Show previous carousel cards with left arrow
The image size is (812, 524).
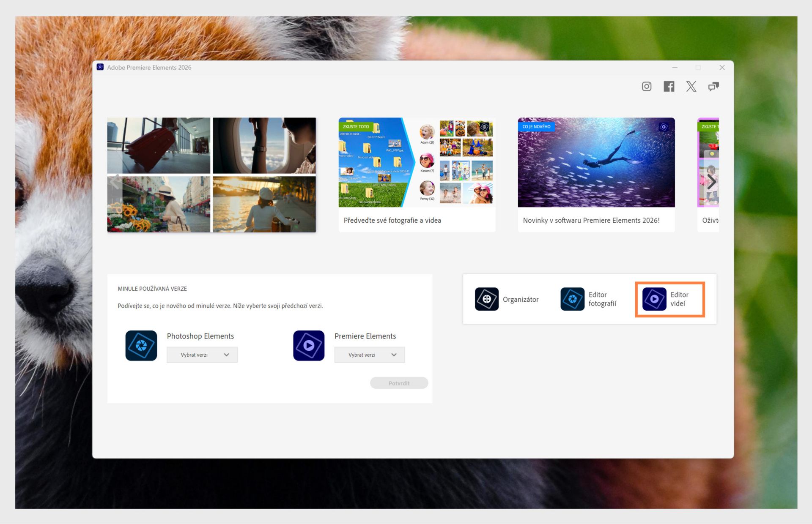coord(115,182)
